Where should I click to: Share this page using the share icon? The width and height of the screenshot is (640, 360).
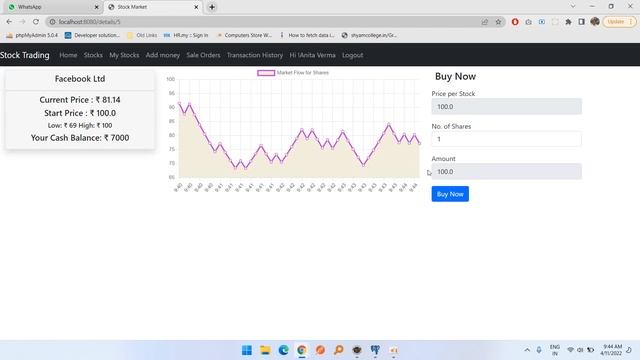coord(484,22)
